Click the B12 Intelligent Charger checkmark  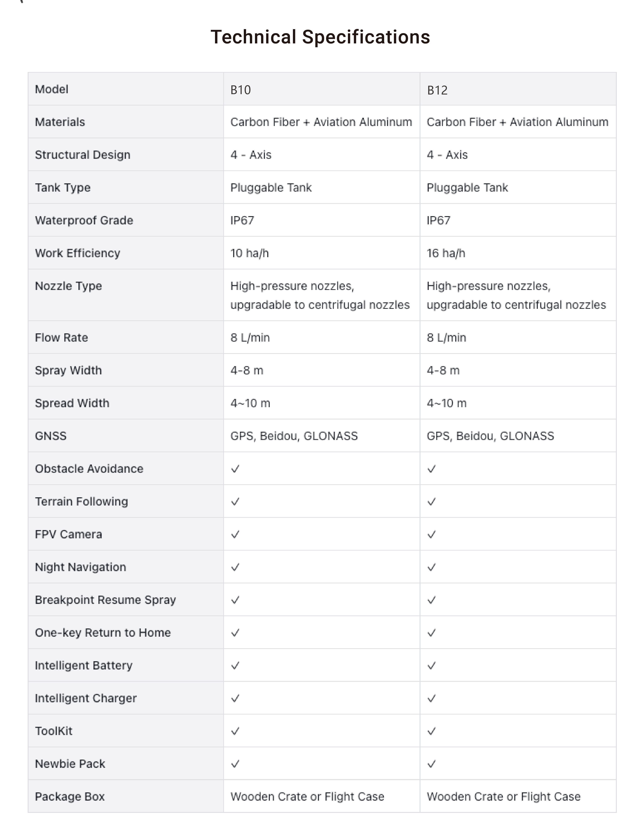point(432,698)
